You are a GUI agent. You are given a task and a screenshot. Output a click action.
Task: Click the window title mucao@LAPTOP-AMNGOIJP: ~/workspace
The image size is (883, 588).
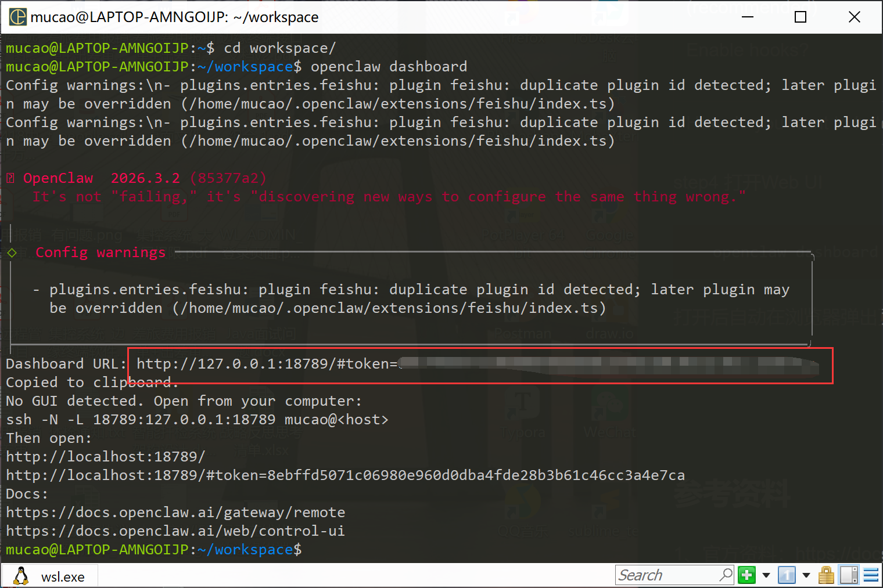[x=174, y=17]
